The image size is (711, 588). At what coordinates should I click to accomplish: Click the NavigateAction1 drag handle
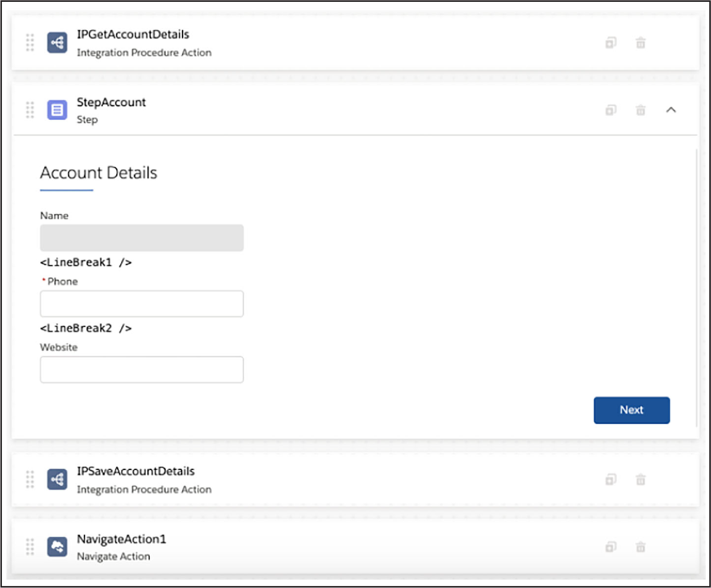pos(30,547)
